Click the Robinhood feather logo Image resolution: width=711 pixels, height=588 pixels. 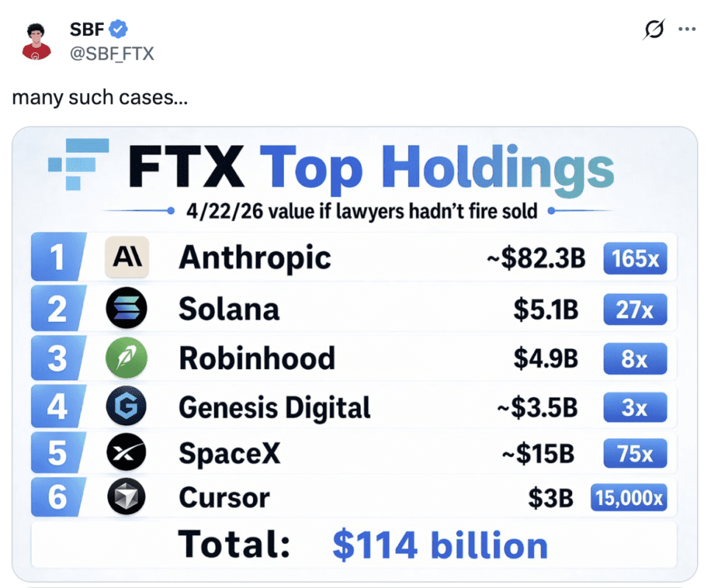click(126, 358)
